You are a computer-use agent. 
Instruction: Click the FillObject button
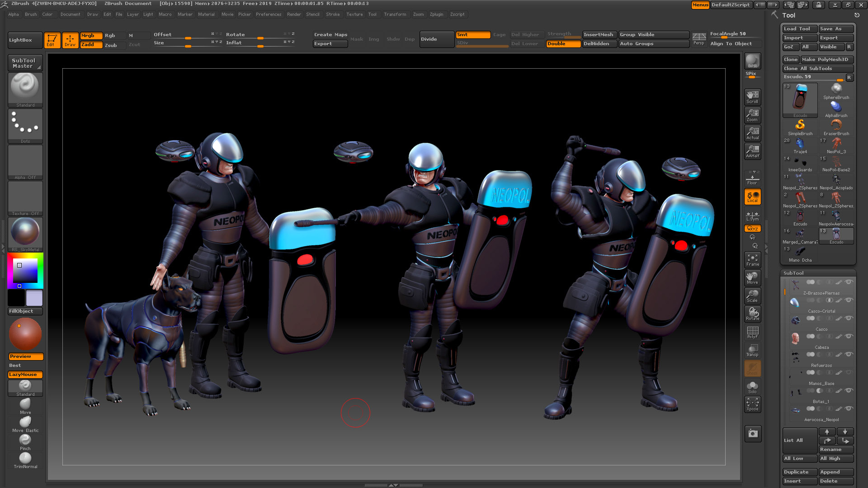(25, 311)
